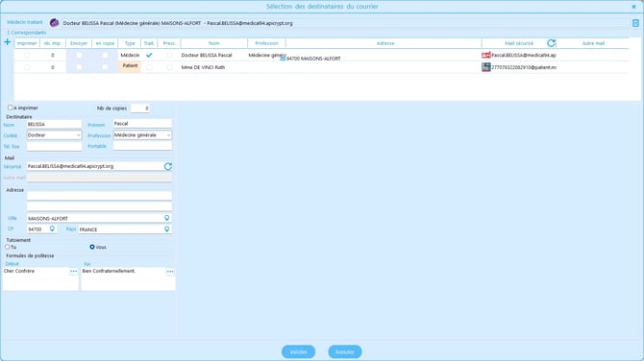Viewport: 644px width, 361px height.
Task: Click the patient mail icon in the DE VINCI row
Action: click(x=485, y=67)
